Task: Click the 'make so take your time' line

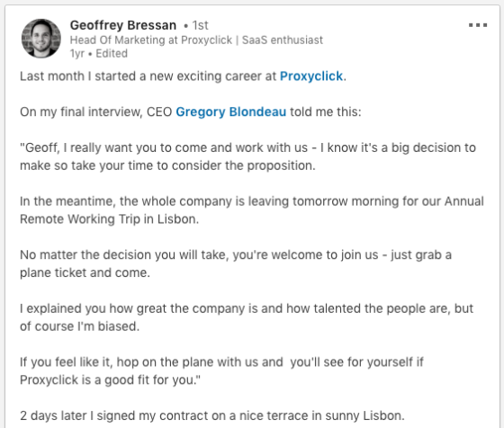Action: point(167,165)
